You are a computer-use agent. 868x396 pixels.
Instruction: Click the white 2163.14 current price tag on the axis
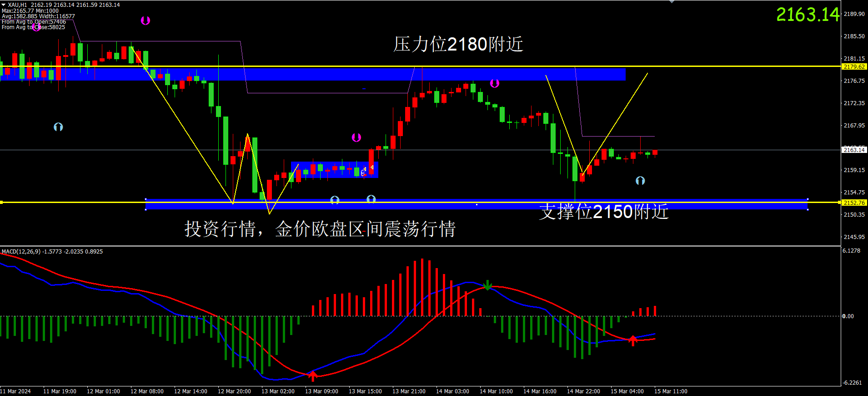click(x=854, y=150)
